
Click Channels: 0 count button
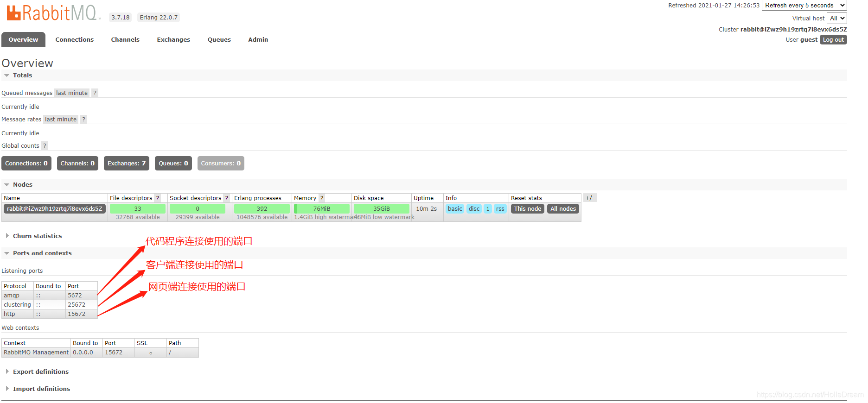[77, 163]
